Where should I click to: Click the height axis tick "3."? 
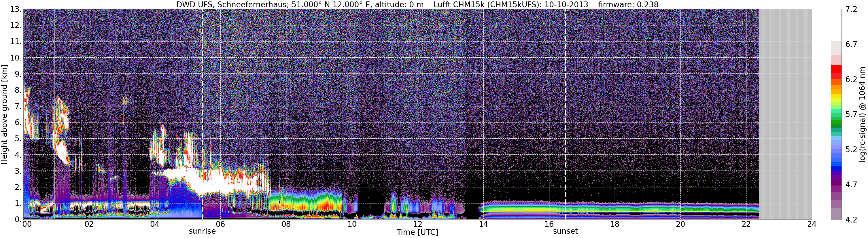point(18,171)
